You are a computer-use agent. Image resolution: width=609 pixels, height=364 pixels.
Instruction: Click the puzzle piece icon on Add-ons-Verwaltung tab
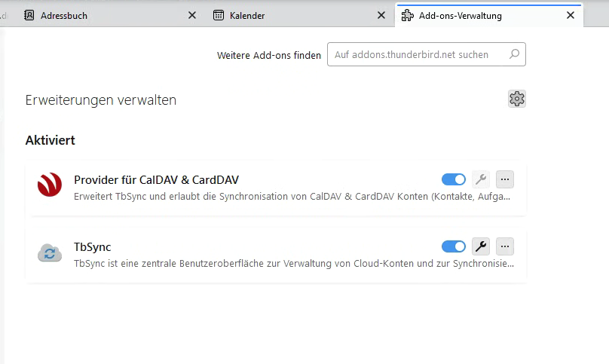coord(408,15)
